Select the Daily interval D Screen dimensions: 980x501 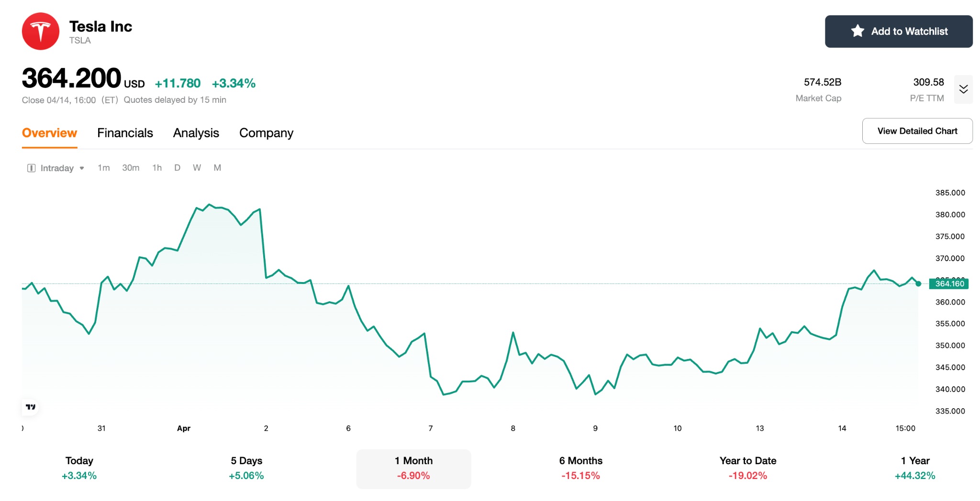(177, 168)
